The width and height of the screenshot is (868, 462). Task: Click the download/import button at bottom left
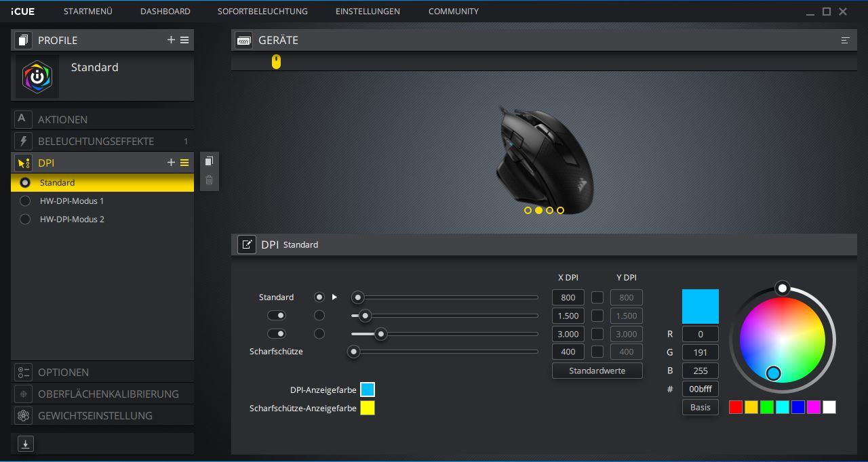click(x=25, y=444)
